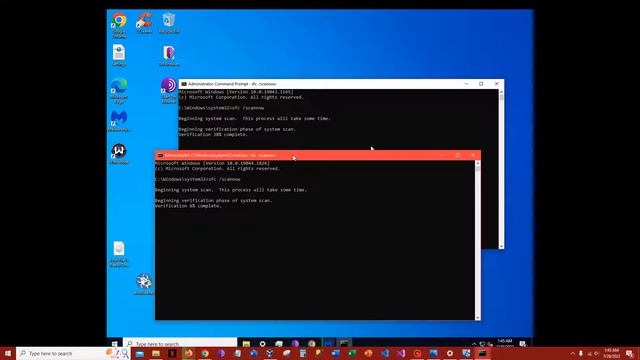Click "Beginning system scan" line in back window

pyautogui.click(x=255, y=118)
